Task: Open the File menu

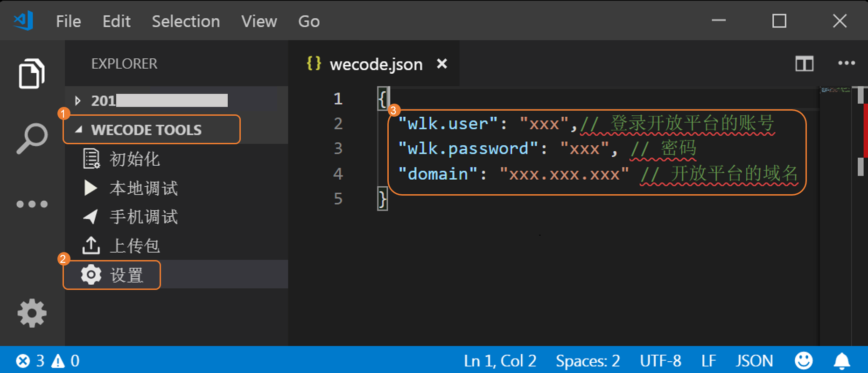Action: click(x=68, y=21)
